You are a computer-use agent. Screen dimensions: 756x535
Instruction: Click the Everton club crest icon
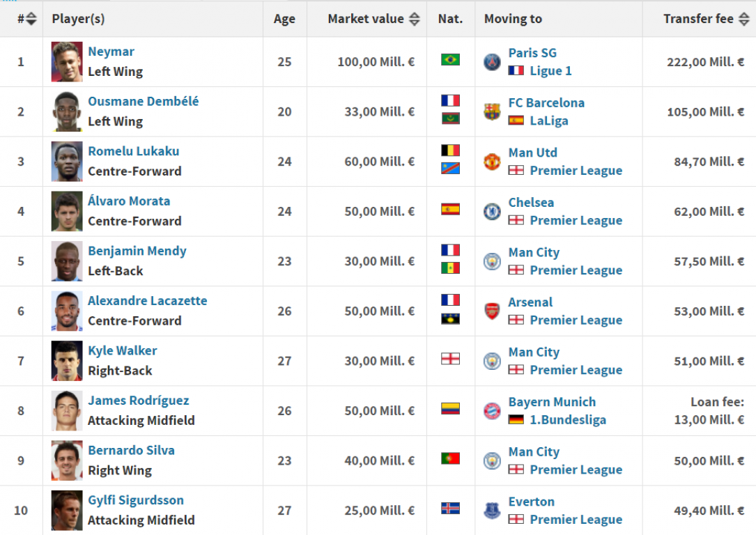click(493, 511)
